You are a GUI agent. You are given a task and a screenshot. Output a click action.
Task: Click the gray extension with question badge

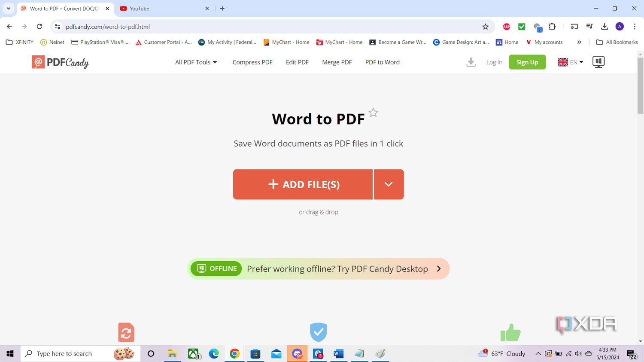[538, 27]
